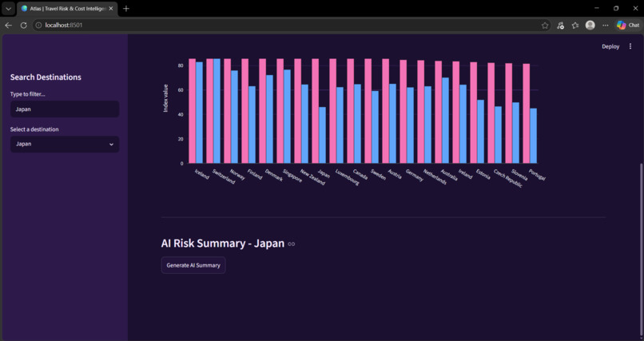The height and width of the screenshot is (341, 644).
Task: Click the Iceland pink bar
Action: pyautogui.click(x=193, y=111)
